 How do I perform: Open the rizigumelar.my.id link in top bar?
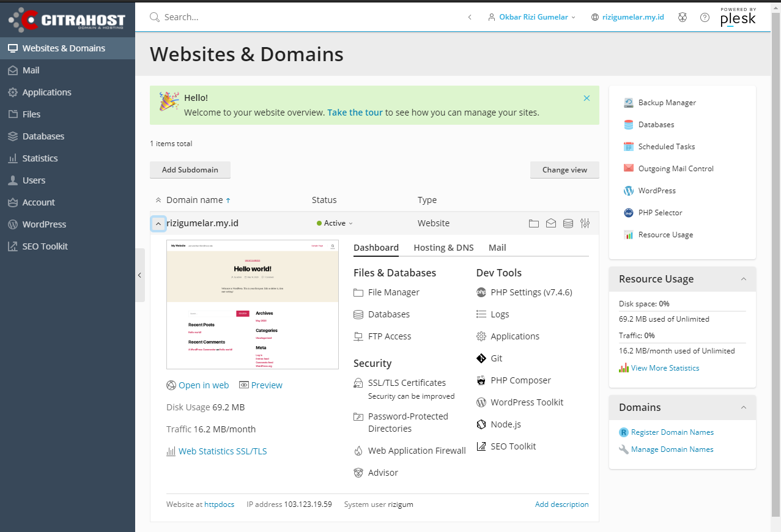pos(634,17)
